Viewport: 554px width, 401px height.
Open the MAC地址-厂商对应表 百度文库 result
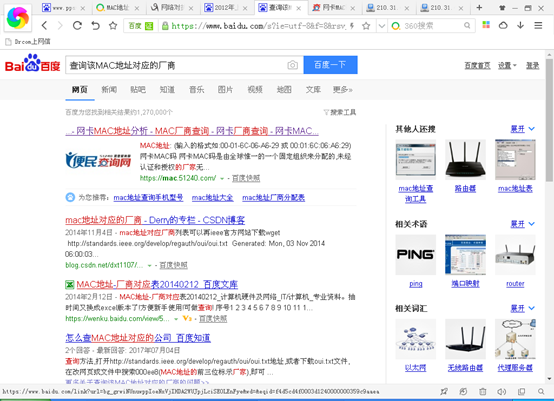(x=157, y=284)
